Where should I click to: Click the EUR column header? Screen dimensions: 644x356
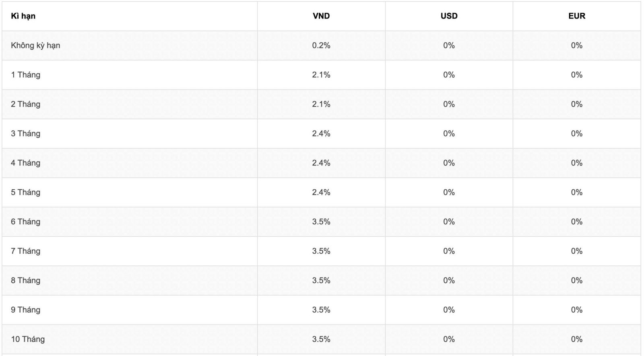coord(577,16)
